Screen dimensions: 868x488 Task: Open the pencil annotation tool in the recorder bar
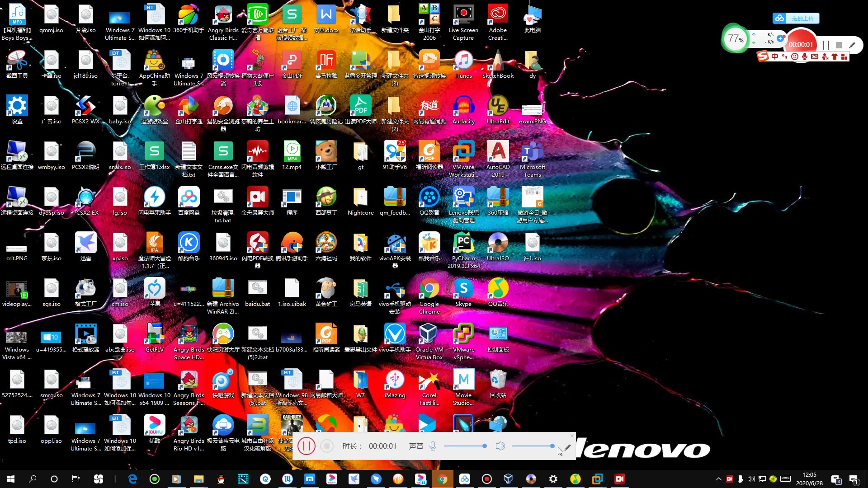(567, 446)
